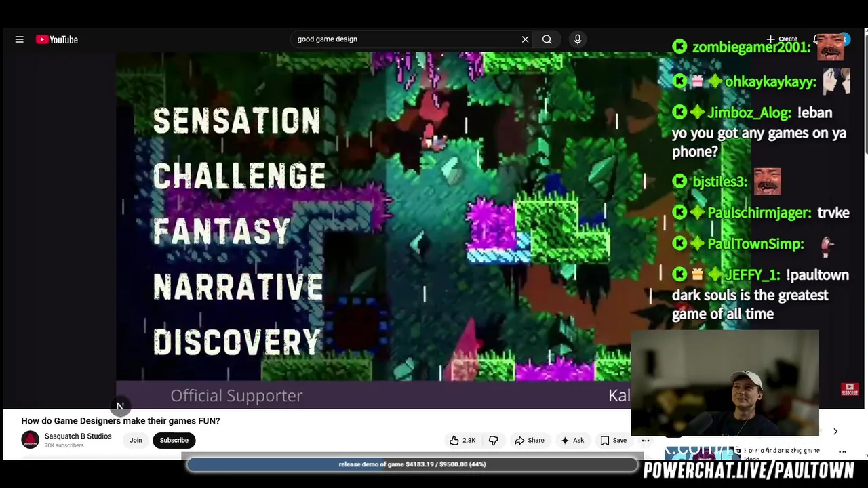The width and height of the screenshot is (868, 488).
Task: Clear the search query with X
Action: (525, 39)
